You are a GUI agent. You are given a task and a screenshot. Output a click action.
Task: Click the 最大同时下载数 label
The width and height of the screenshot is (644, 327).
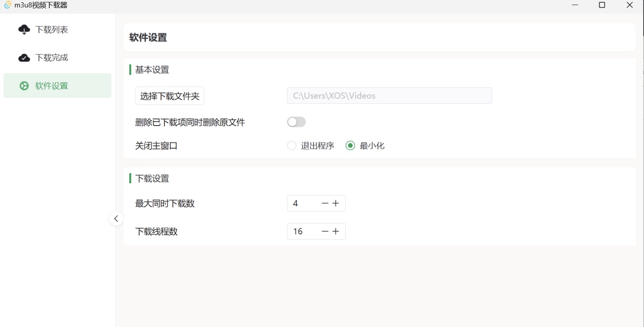click(x=165, y=203)
